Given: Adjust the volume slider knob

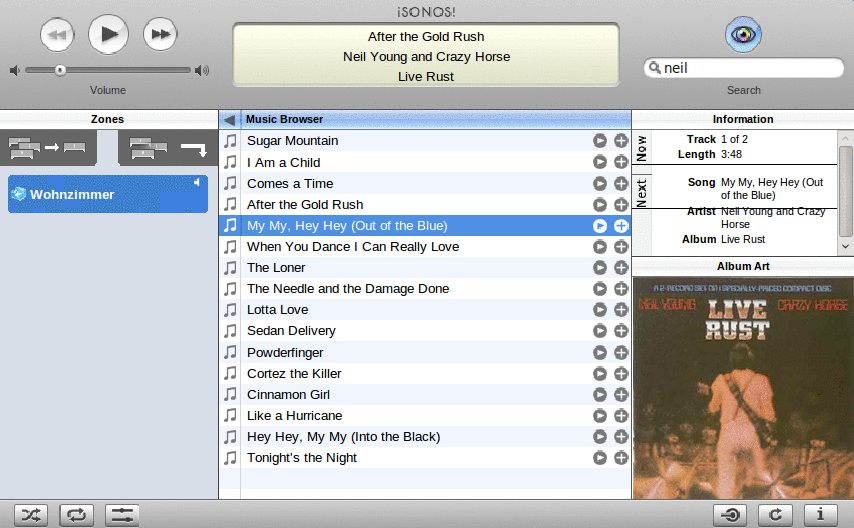Looking at the screenshot, I should point(60,70).
